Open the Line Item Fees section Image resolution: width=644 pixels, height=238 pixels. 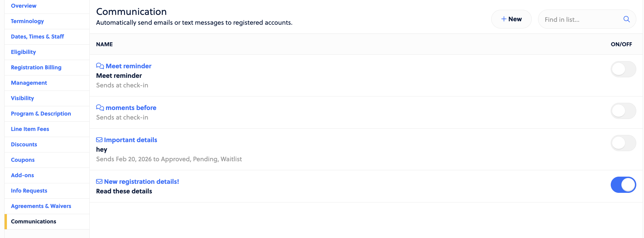pyautogui.click(x=30, y=129)
